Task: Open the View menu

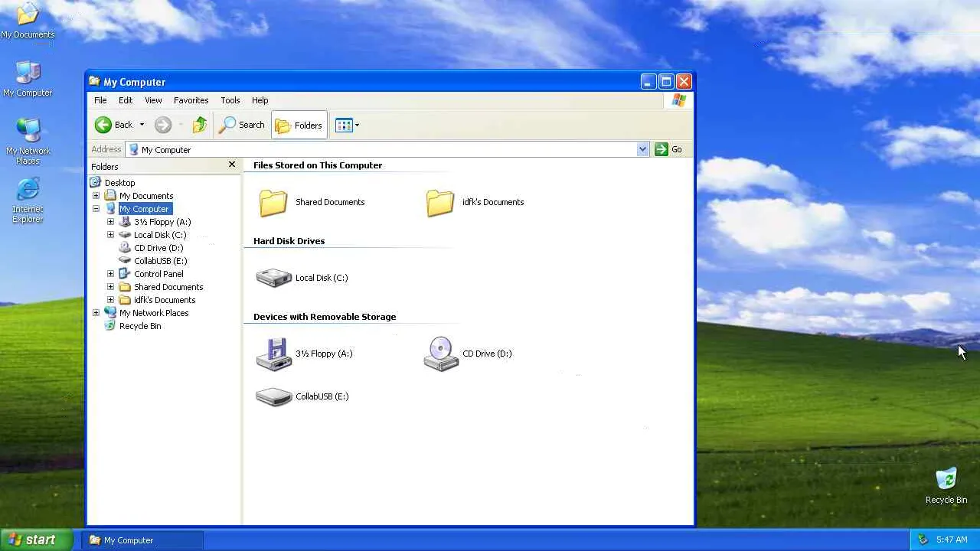Action: 153,100
